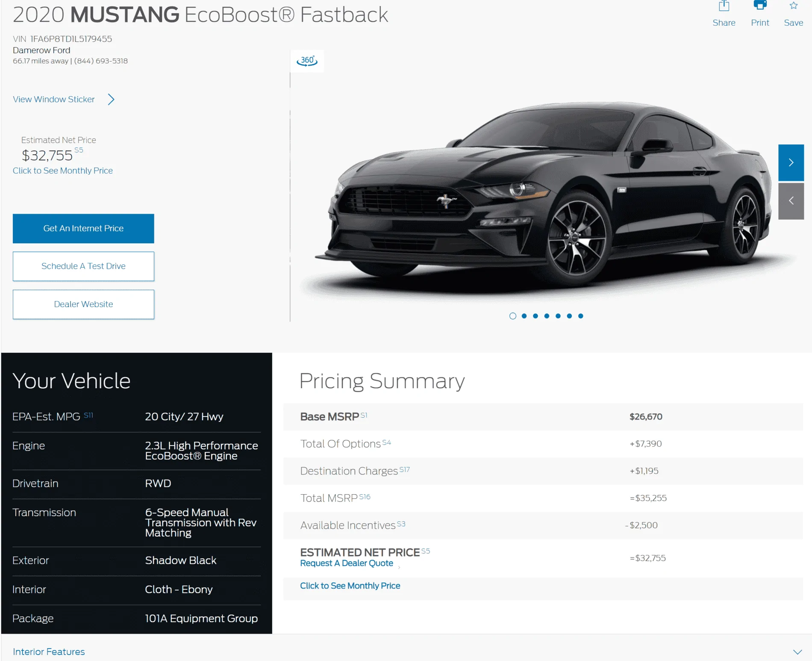Click the Base MSRP value $26,670

[646, 416]
